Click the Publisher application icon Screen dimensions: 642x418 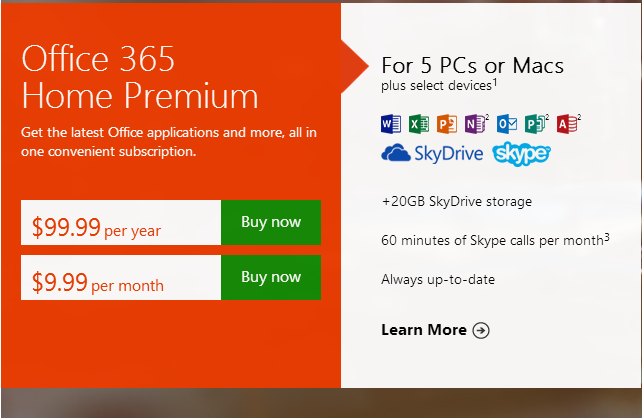pyautogui.click(x=535, y=124)
